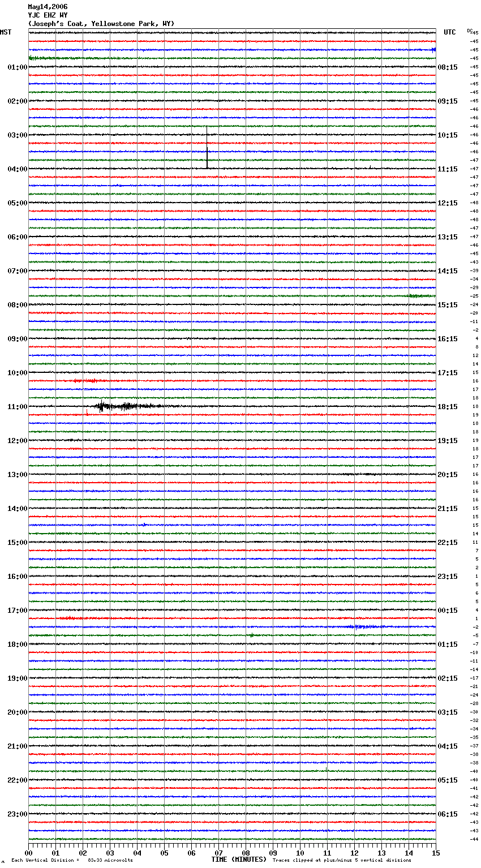Select the "13:00" MST hour label

coord(18,475)
